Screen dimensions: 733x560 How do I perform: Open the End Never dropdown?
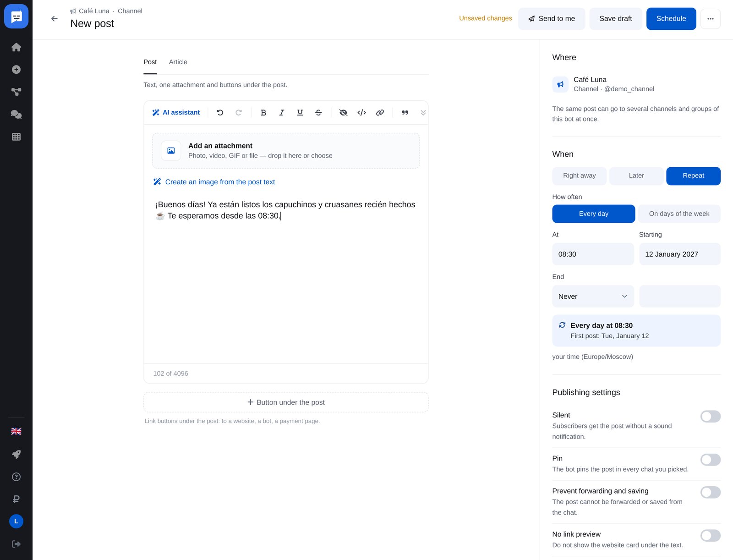[x=593, y=296]
